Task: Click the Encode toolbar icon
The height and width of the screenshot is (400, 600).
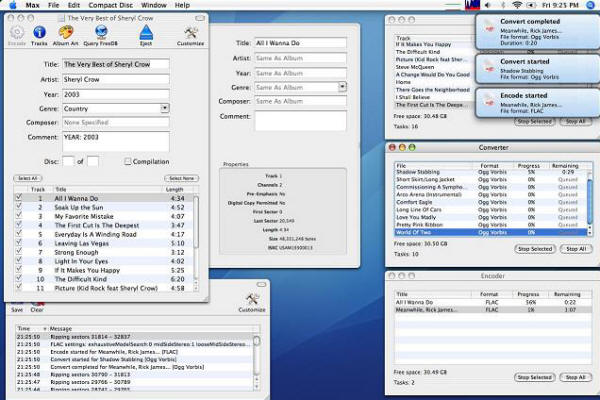Action: (x=17, y=33)
